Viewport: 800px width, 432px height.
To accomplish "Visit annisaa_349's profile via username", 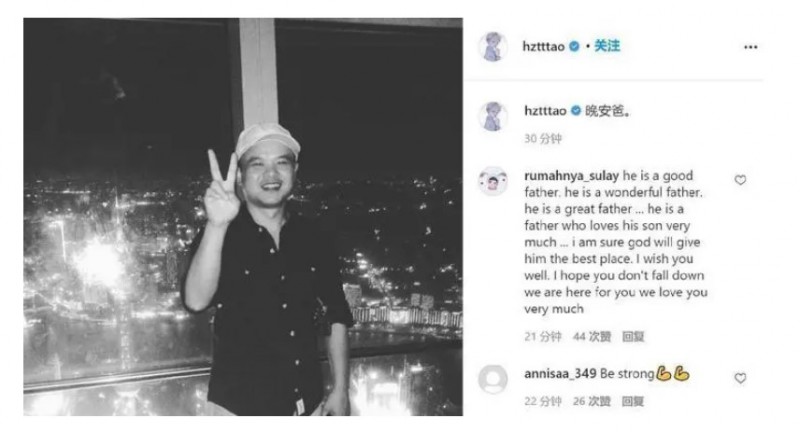I will [x=560, y=373].
